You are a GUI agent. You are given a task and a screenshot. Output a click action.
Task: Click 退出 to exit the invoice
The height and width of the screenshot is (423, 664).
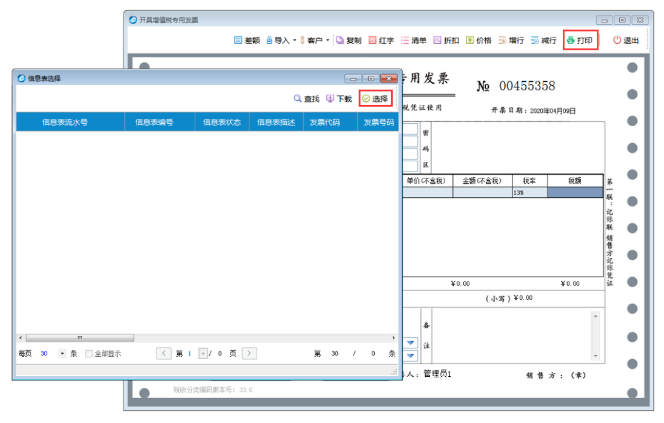point(625,41)
